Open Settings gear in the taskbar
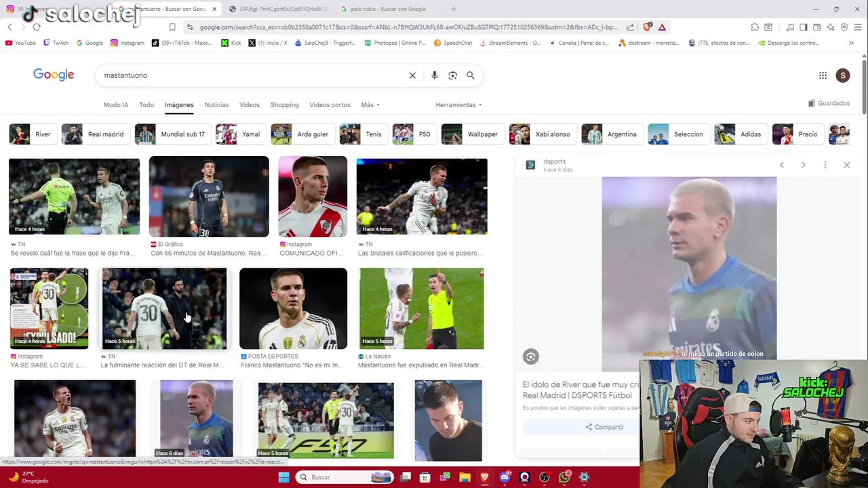 point(585,477)
